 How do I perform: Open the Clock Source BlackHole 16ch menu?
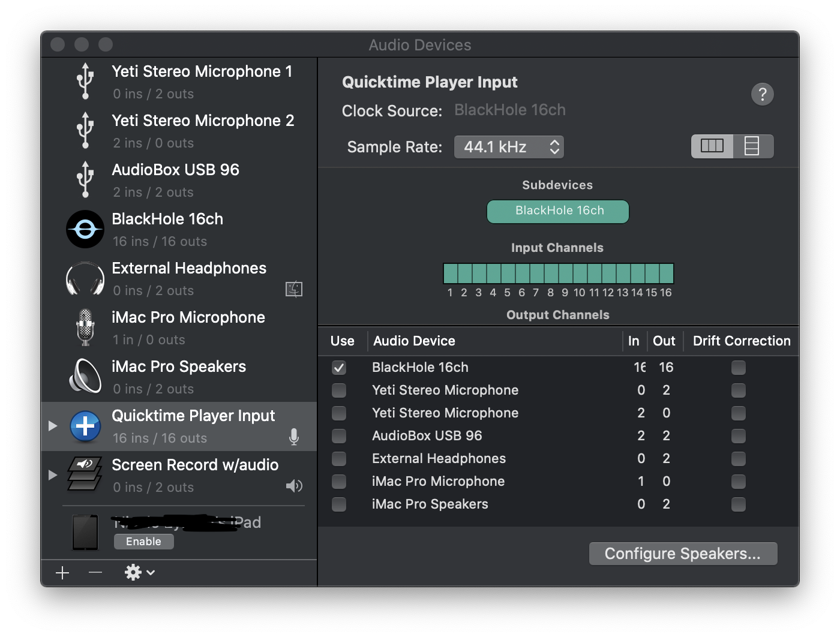510,110
